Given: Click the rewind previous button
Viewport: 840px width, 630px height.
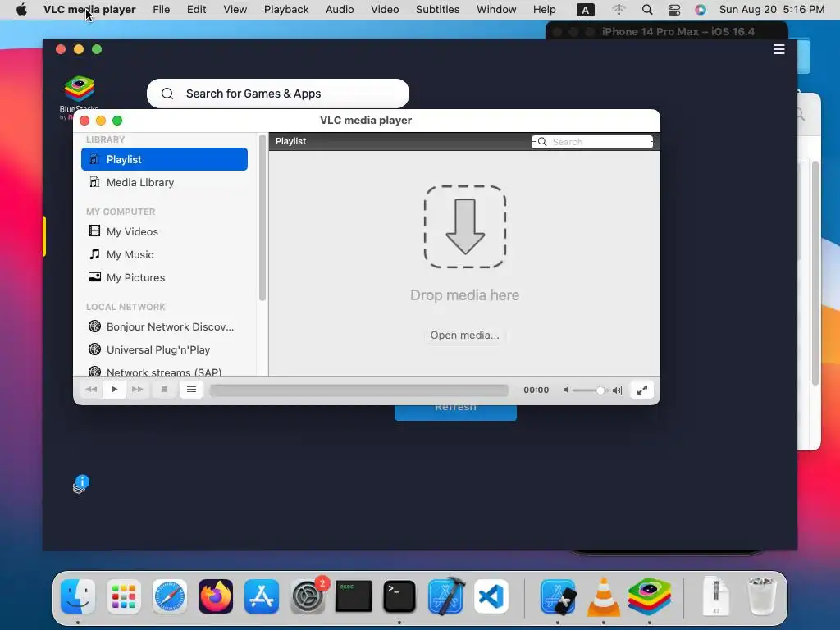Looking at the screenshot, I should [x=92, y=390].
